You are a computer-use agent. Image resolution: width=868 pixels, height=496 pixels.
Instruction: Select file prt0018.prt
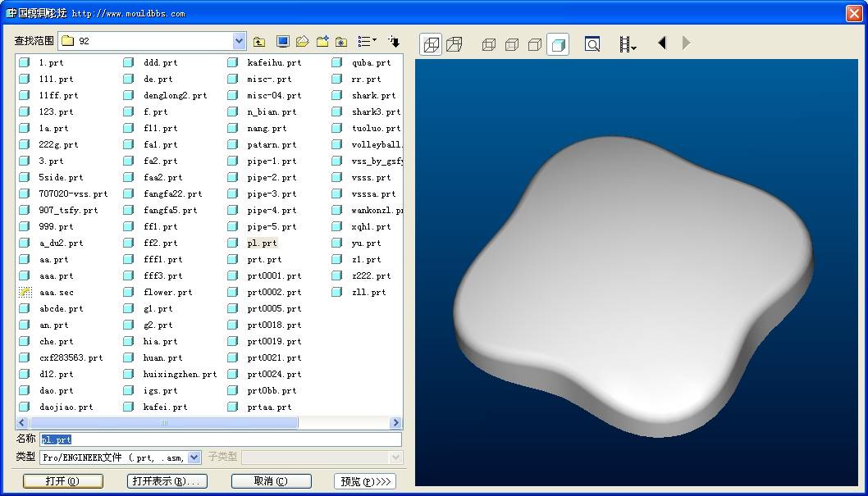(274, 325)
